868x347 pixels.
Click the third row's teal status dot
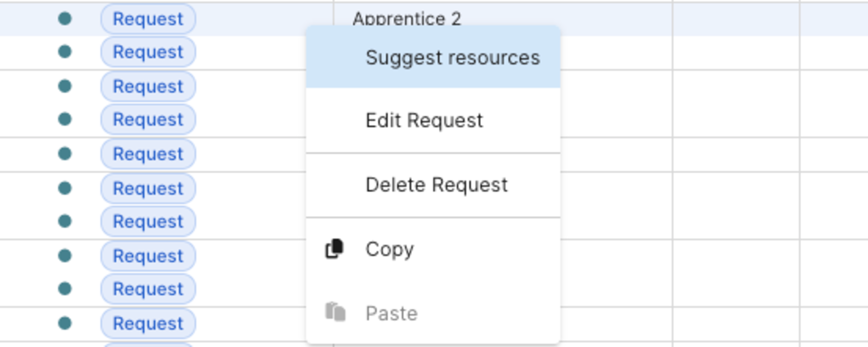point(65,86)
